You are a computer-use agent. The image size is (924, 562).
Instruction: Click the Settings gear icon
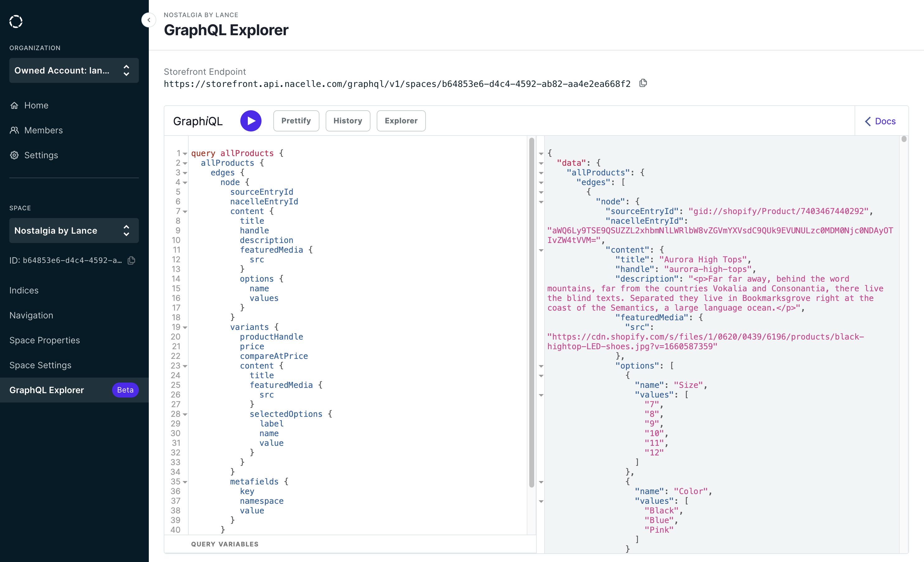pos(14,155)
